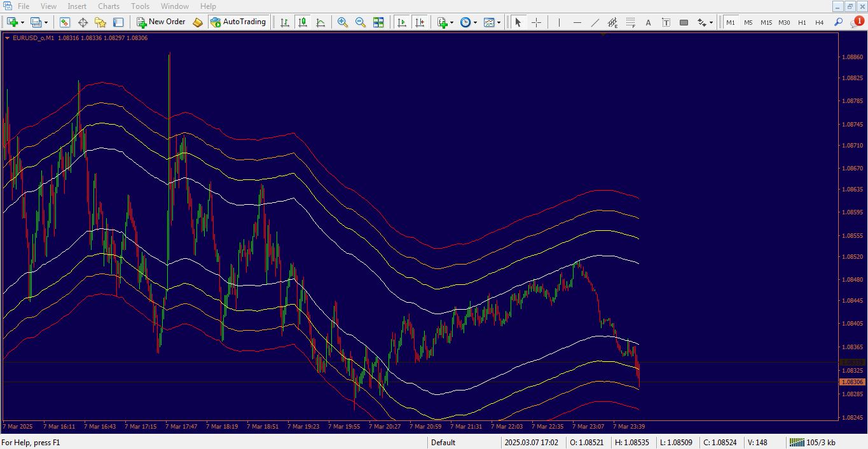Open the Periods dropdown next to the clock
Image resolution: width=868 pixels, height=449 pixels.
[x=475, y=22]
